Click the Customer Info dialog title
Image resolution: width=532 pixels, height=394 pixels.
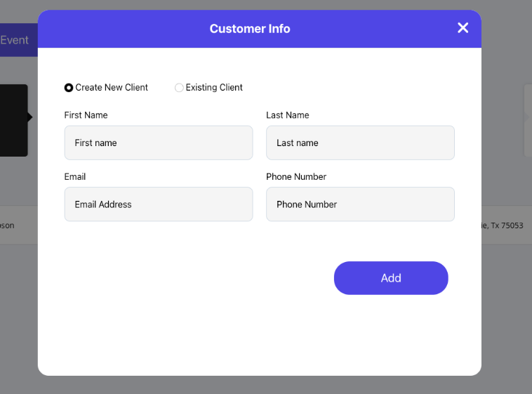[x=250, y=29]
